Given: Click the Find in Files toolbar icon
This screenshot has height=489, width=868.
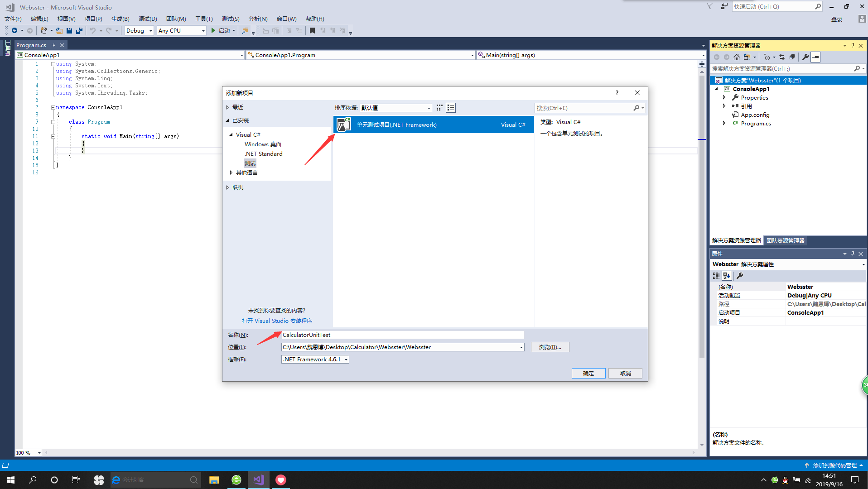Looking at the screenshot, I should (245, 30).
